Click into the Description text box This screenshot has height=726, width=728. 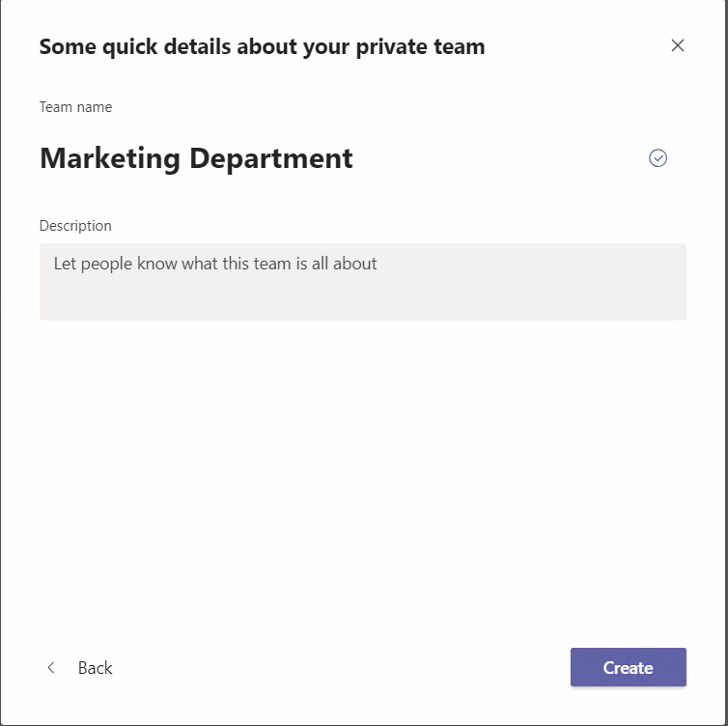[363, 282]
